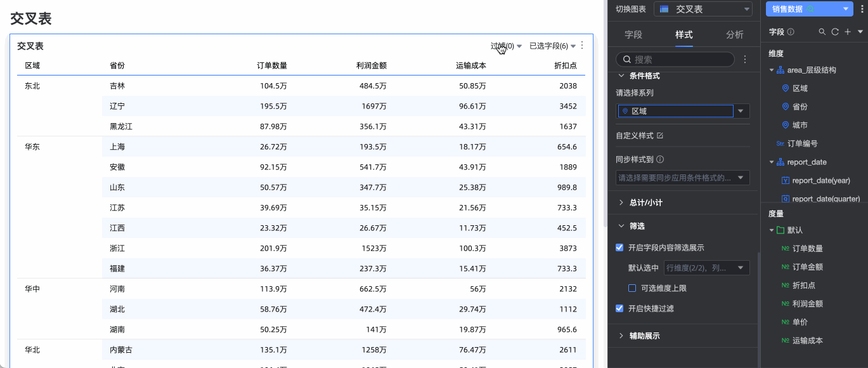
Task: Collapse the 默认 measures folder
Action: (772, 230)
